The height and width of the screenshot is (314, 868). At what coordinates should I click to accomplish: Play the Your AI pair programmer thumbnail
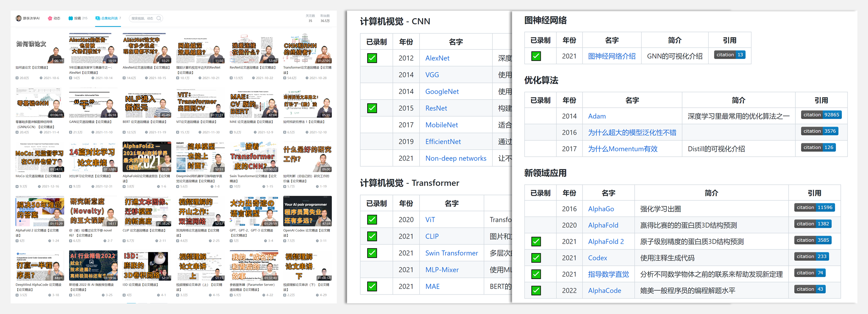click(307, 211)
